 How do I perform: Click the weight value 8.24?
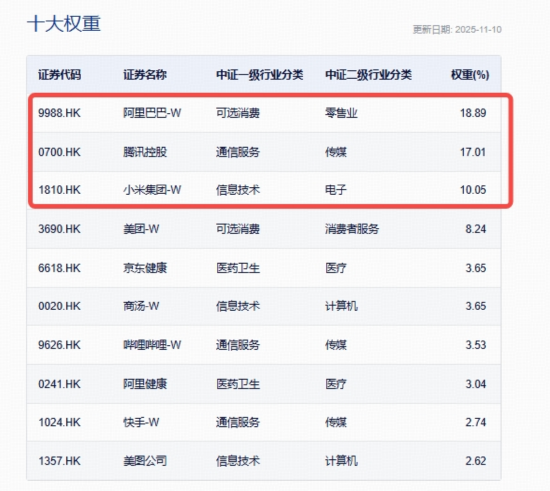click(476, 229)
